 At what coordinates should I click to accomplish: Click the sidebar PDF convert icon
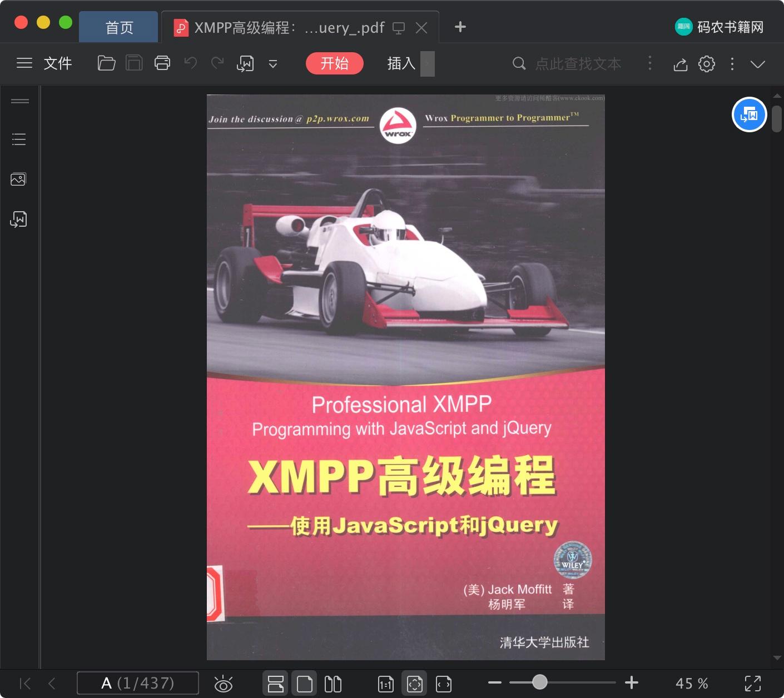pos(18,220)
